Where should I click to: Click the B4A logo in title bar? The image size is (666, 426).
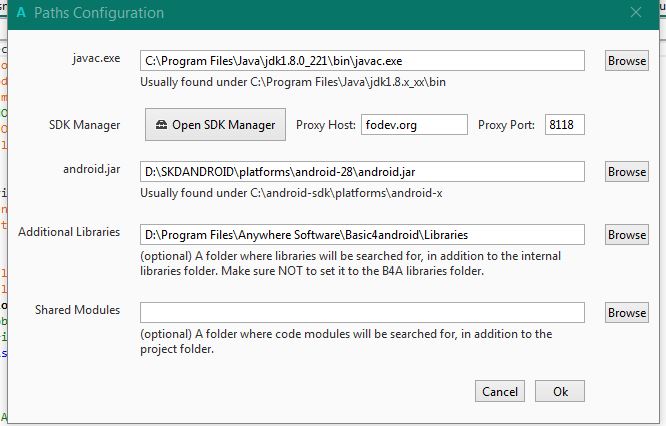coord(21,14)
